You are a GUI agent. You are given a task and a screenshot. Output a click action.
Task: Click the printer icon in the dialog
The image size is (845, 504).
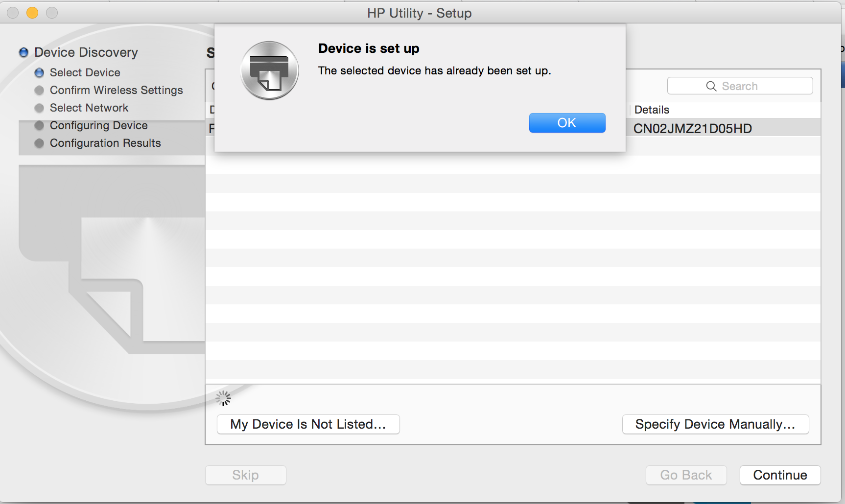coord(269,70)
